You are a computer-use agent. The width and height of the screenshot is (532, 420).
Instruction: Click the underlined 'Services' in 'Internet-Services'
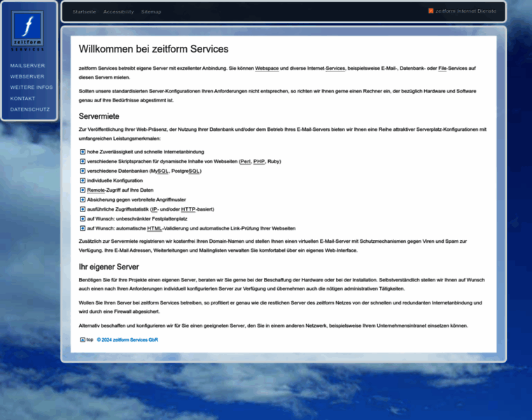point(335,68)
